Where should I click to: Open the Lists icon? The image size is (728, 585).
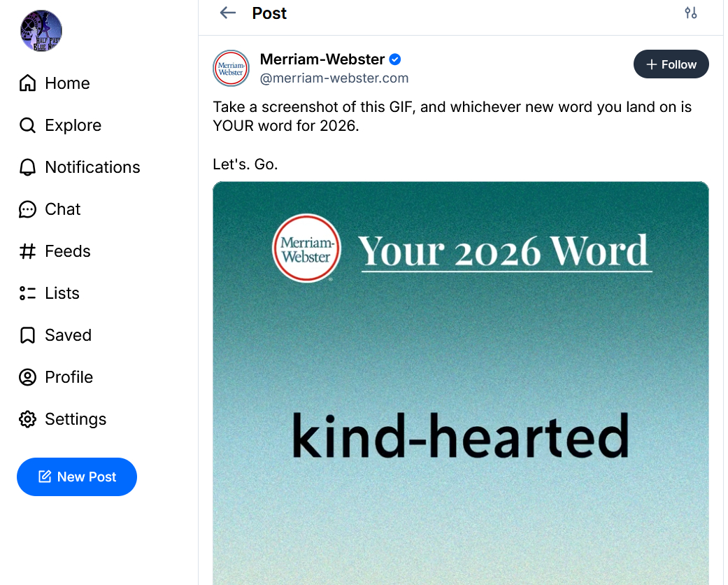point(27,293)
